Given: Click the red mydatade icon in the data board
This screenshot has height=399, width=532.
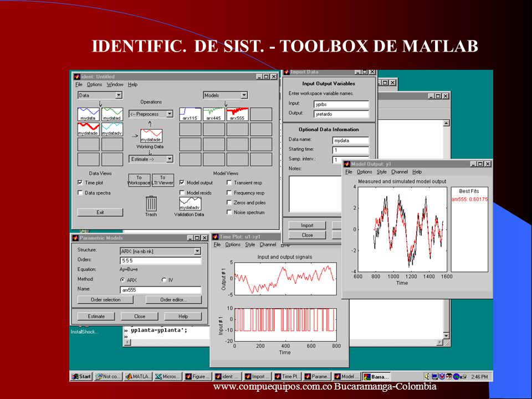Looking at the screenshot, I should pyautogui.click(x=88, y=129).
